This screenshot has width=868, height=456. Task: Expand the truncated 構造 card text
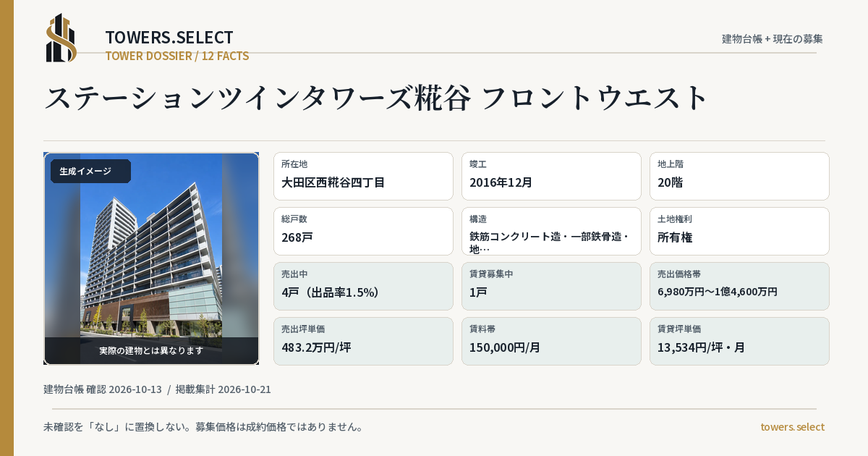(x=551, y=231)
